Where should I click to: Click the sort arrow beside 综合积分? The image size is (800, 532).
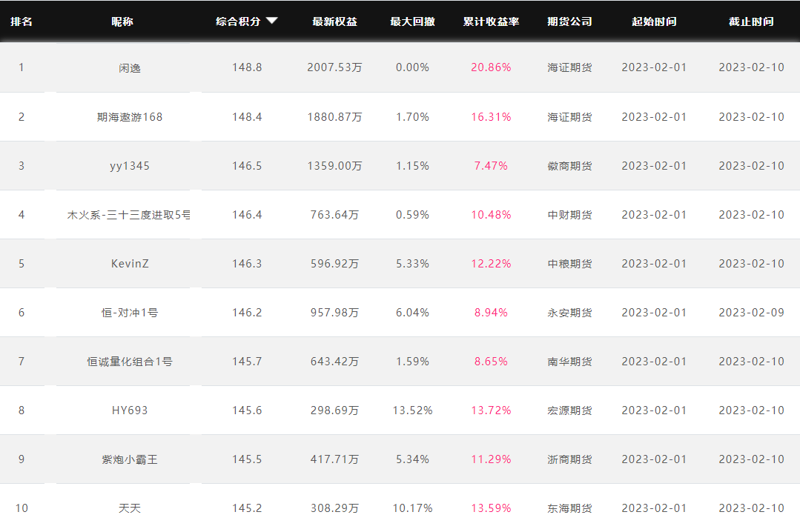point(271,21)
